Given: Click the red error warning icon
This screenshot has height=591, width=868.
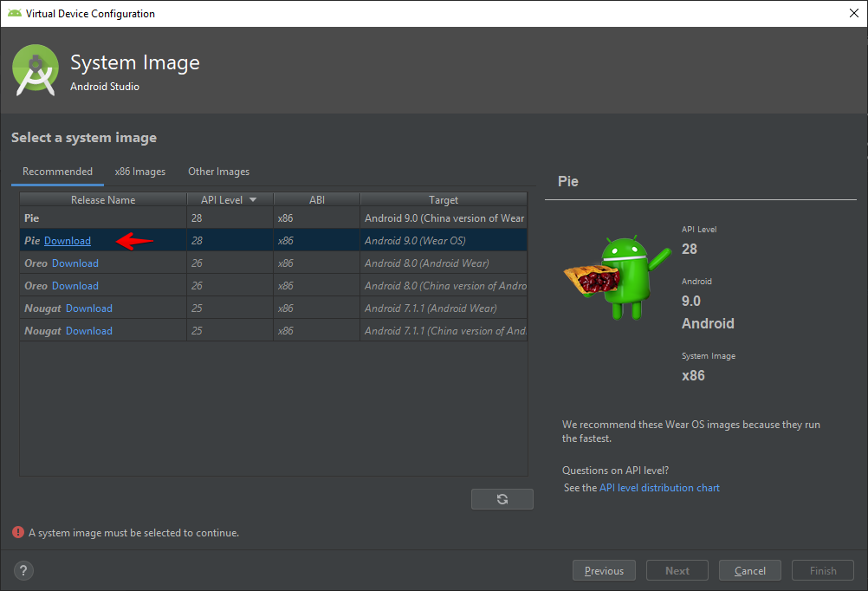Looking at the screenshot, I should 17,533.
